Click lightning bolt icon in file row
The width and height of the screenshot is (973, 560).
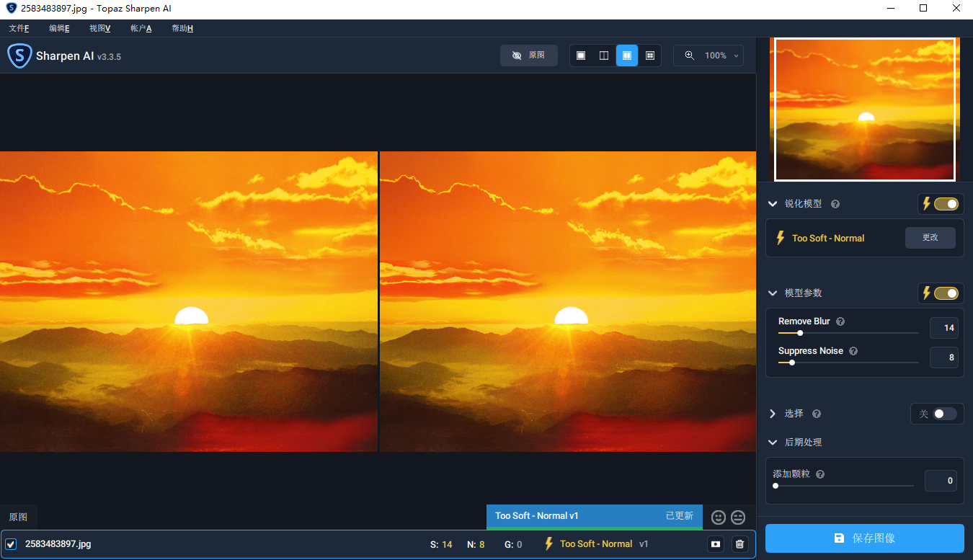coord(548,544)
